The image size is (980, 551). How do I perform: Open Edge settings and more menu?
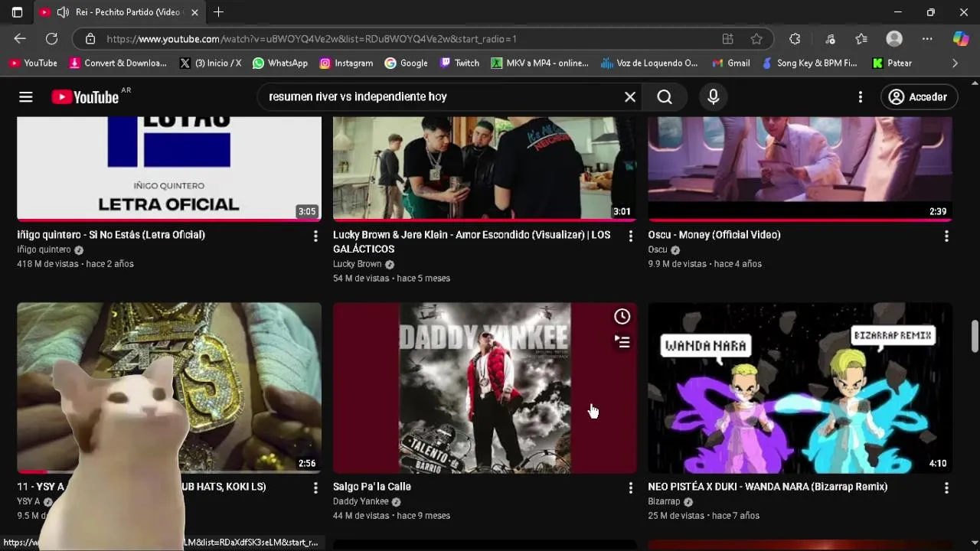(927, 39)
